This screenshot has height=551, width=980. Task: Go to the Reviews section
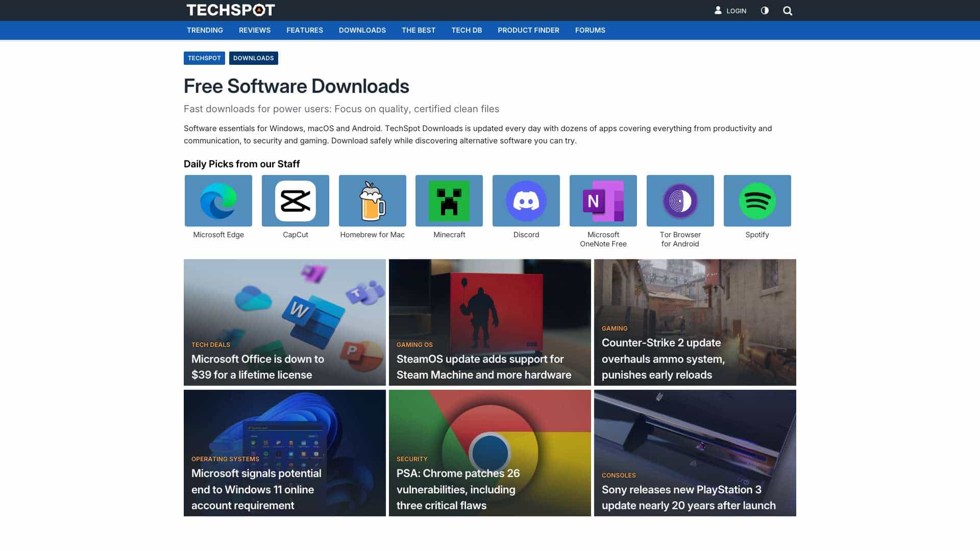(255, 30)
